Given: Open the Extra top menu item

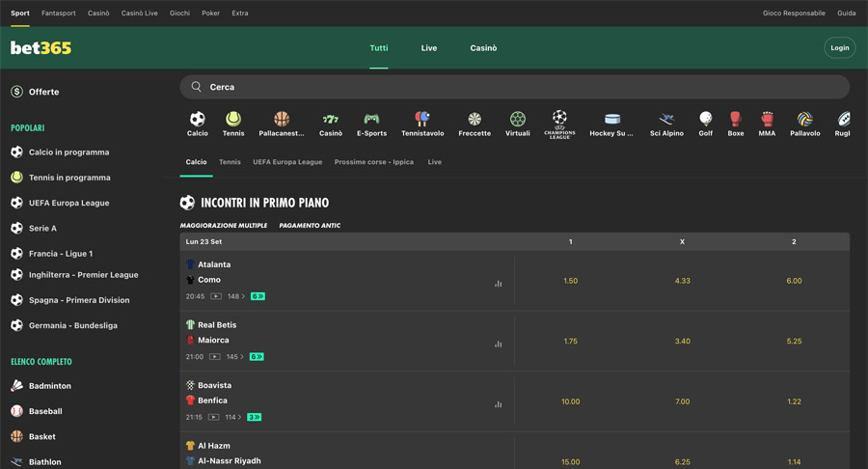Looking at the screenshot, I should click(240, 13).
